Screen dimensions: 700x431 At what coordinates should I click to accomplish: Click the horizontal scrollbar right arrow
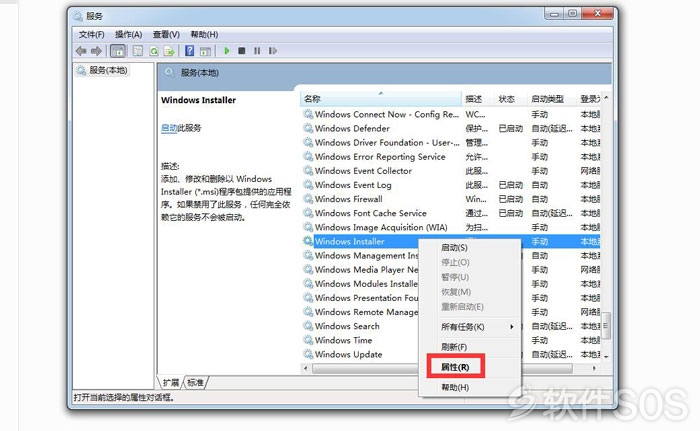coord(594,368)
